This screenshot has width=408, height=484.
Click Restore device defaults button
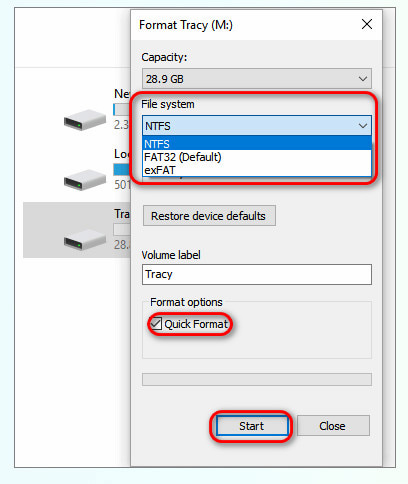click(x=209, y=216)
